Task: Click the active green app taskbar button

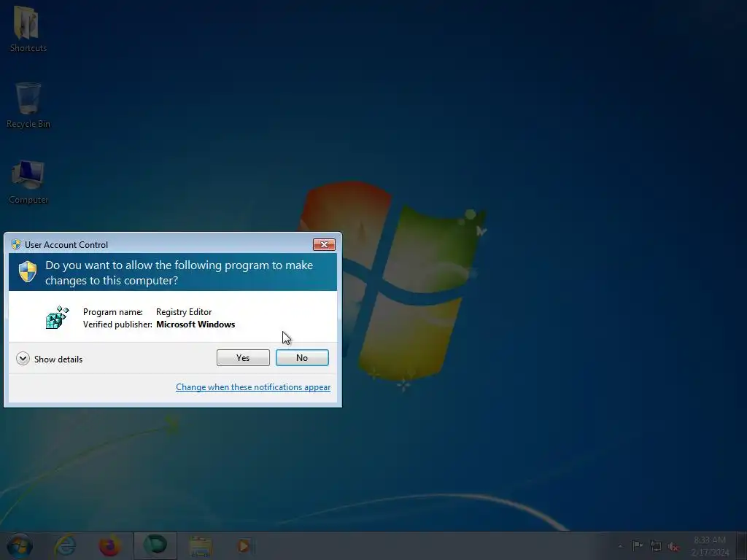Action: [x=155, y=545]
